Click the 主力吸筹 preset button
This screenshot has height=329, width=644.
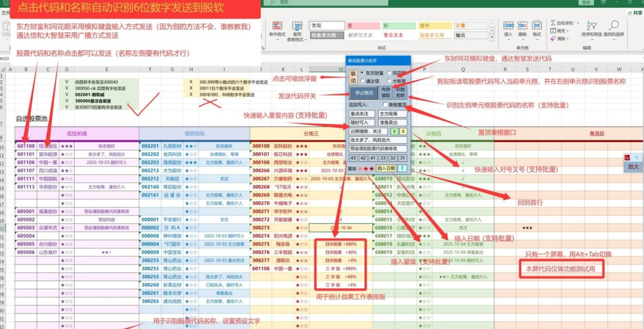392,114
